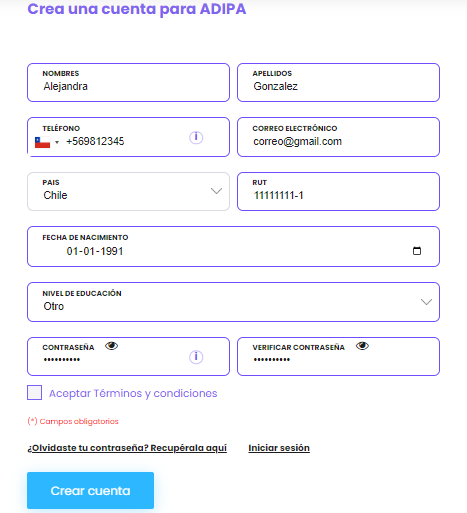Open the Iniciar sesión link
Viewport: 467px width, 513px height.
pos(279,448)
